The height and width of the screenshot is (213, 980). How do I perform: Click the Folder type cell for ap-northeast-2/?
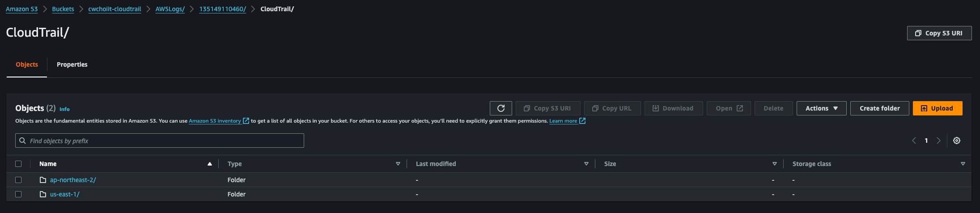click(237, 180)
